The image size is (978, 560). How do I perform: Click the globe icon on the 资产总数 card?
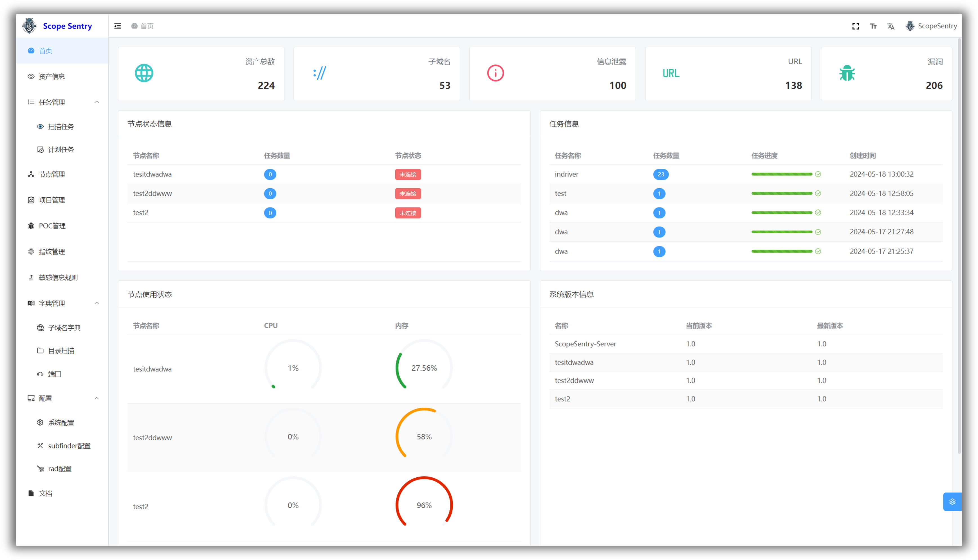[x=144, y=73]
